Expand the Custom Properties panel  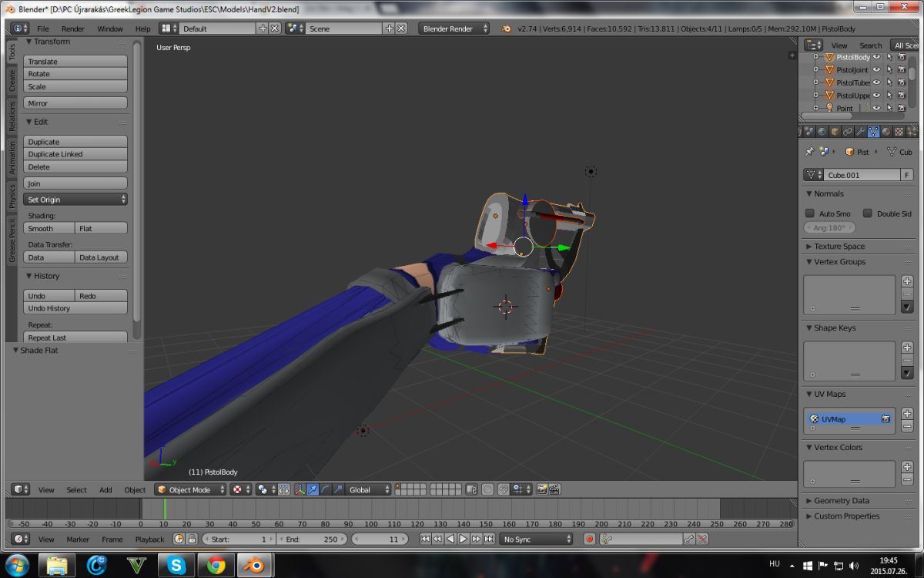pyautogui.click(x=845, y=516)
